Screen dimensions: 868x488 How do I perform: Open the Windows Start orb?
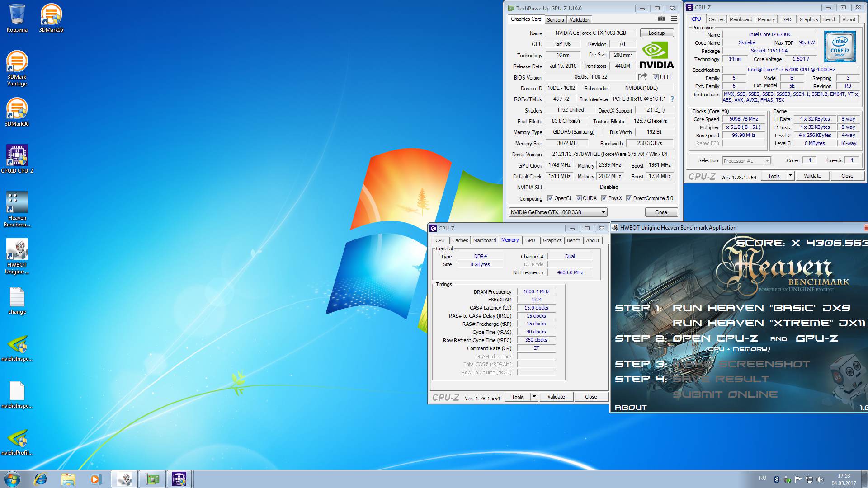[12, 479]
